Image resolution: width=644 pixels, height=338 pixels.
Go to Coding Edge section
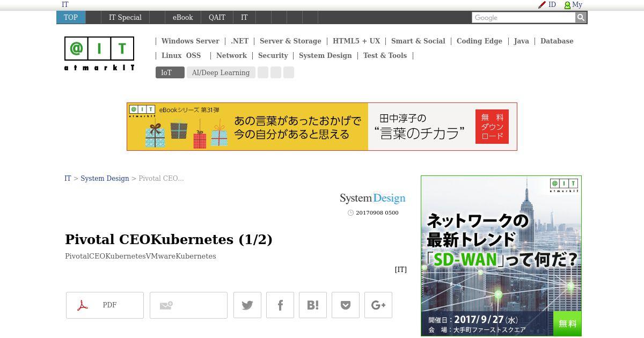coord(479,41)
